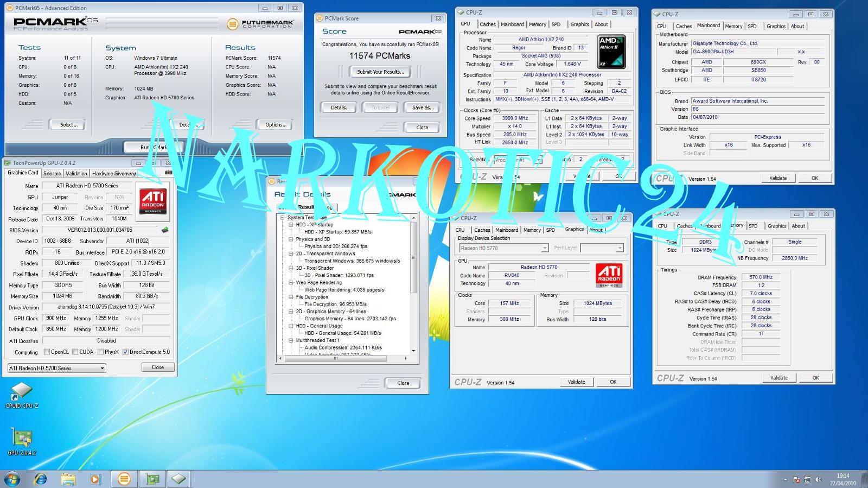The image size is (868, 488).
Task: Click the Result Details vertical scrollbar thumb
Action: 413,258
